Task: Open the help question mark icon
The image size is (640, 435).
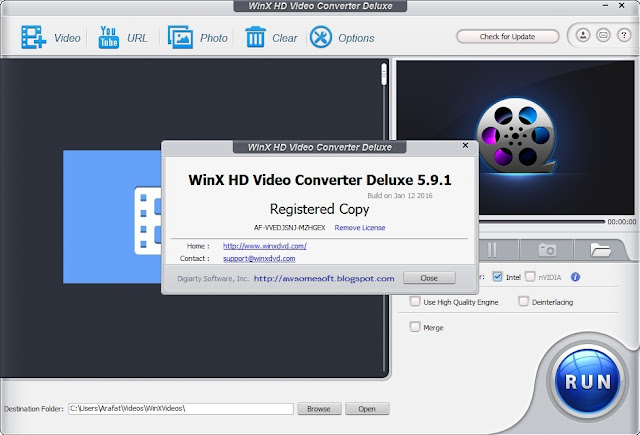Action: (x=624, y=35)
